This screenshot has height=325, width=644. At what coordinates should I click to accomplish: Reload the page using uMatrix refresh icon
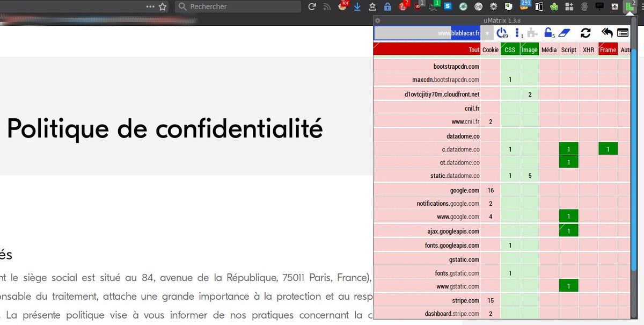(586, 33)
